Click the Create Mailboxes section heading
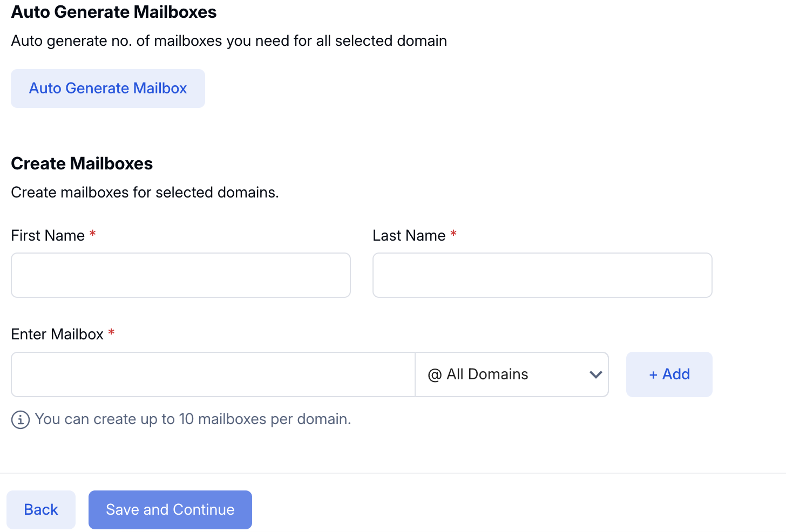Image resolution: width=786 pixels, height=532 pixels. (x=82, y=163)
